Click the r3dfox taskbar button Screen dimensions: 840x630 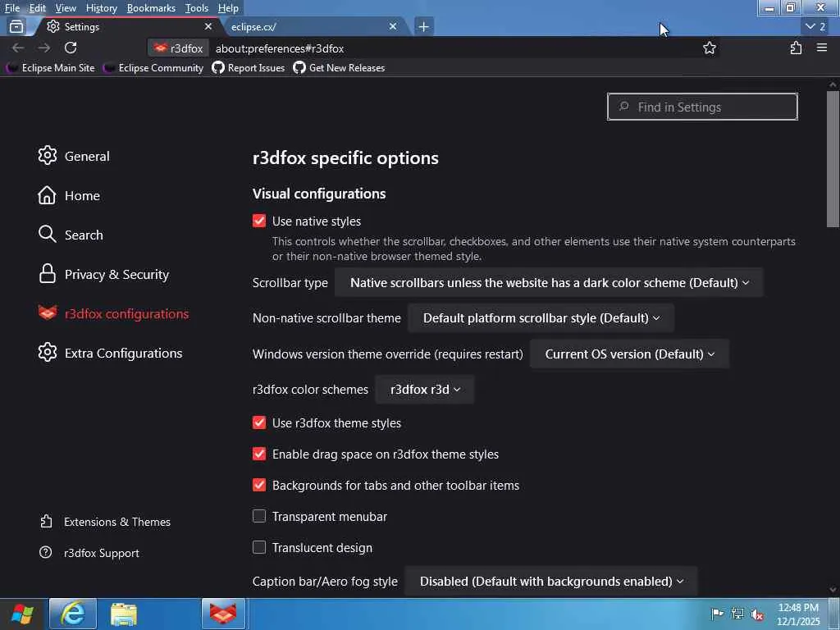pos(223,614)
